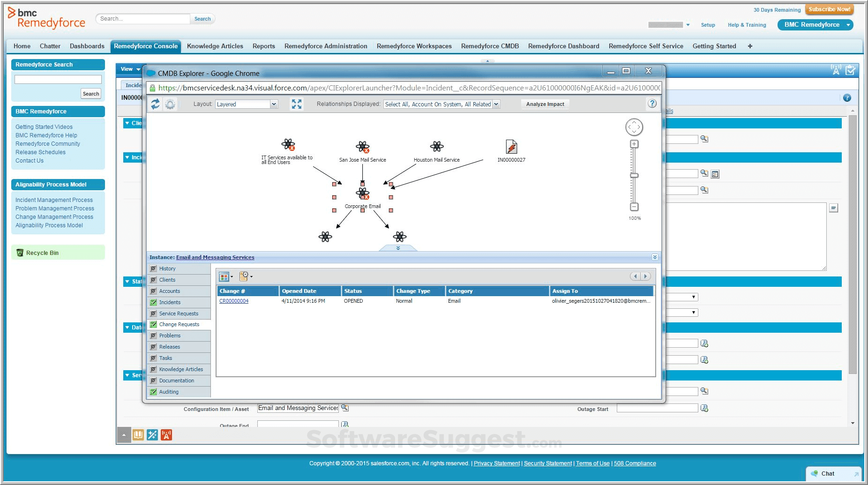The image size is (868, 485).
Task: Toggle the Tasks checkbox
Action: (x=153, y=358)
